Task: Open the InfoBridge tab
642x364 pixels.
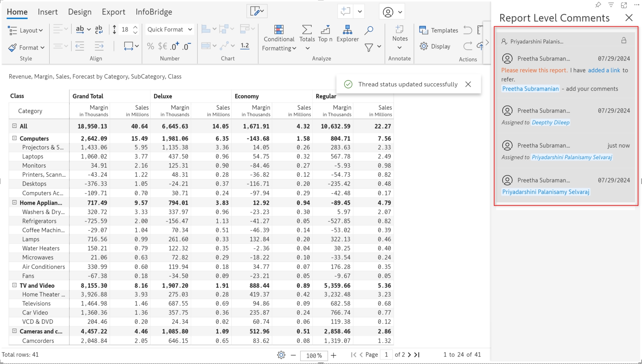Action: (154, 12)
